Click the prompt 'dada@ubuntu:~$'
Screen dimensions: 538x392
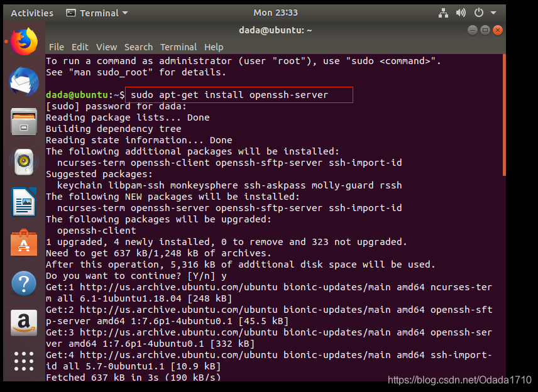coord(85,95)
